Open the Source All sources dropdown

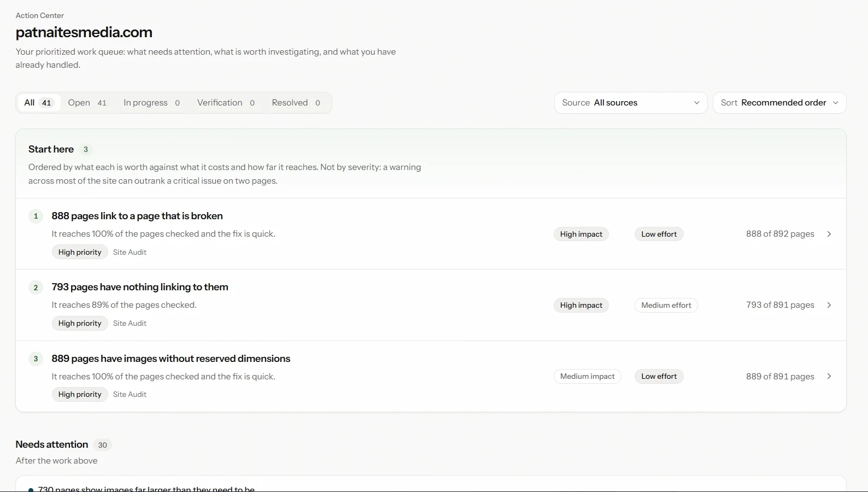click(x=631, y=103)
